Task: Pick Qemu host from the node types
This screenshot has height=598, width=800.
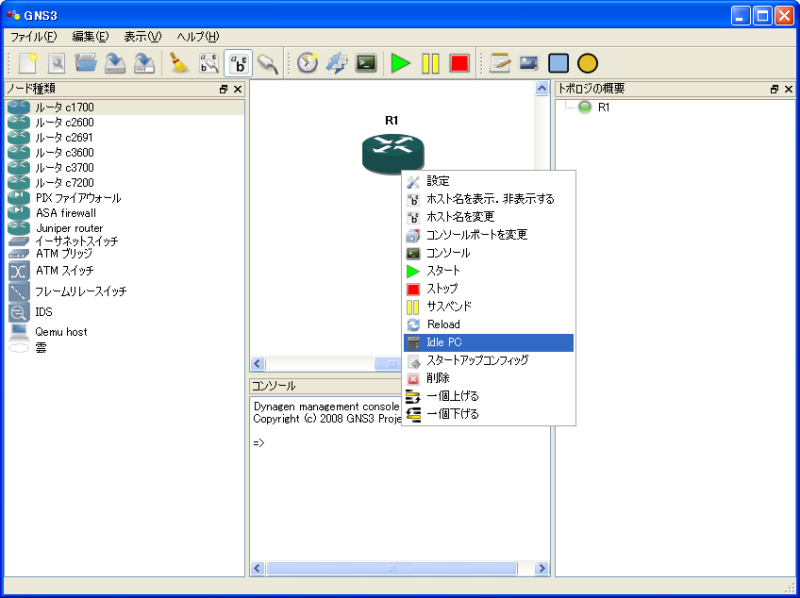Action: pos(61,331)
